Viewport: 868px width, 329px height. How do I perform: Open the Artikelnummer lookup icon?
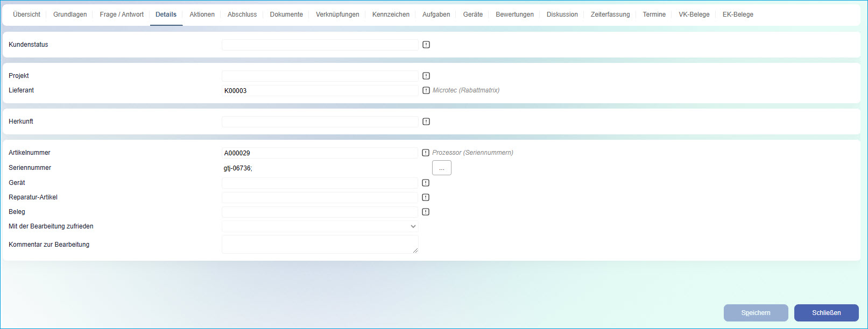point(426,153)
